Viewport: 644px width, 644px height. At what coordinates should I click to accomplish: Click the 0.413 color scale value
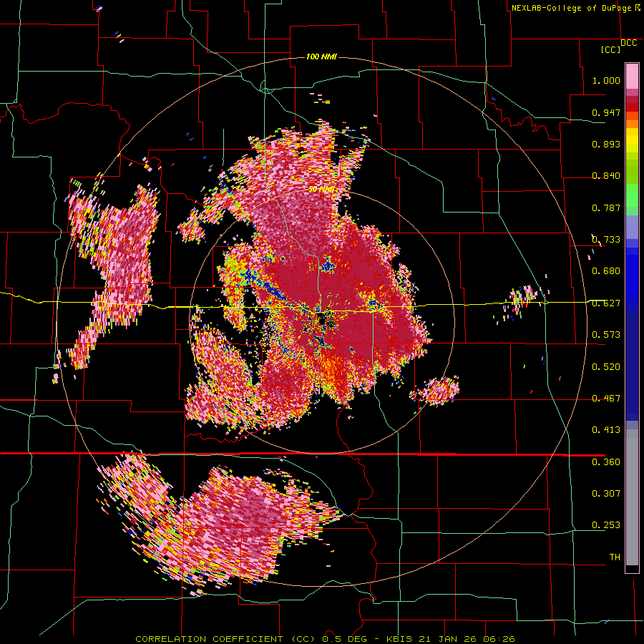coord(606,430)
